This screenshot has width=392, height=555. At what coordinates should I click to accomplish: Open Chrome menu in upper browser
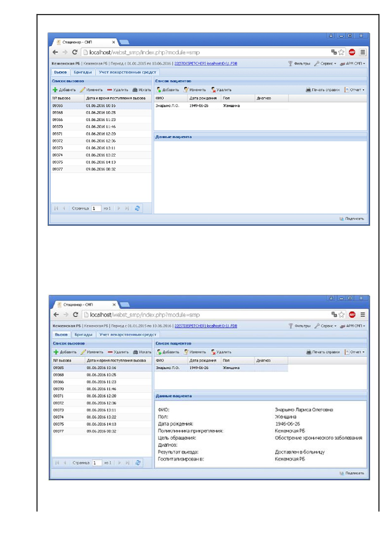pyautogui.click(x=363, y=52)
